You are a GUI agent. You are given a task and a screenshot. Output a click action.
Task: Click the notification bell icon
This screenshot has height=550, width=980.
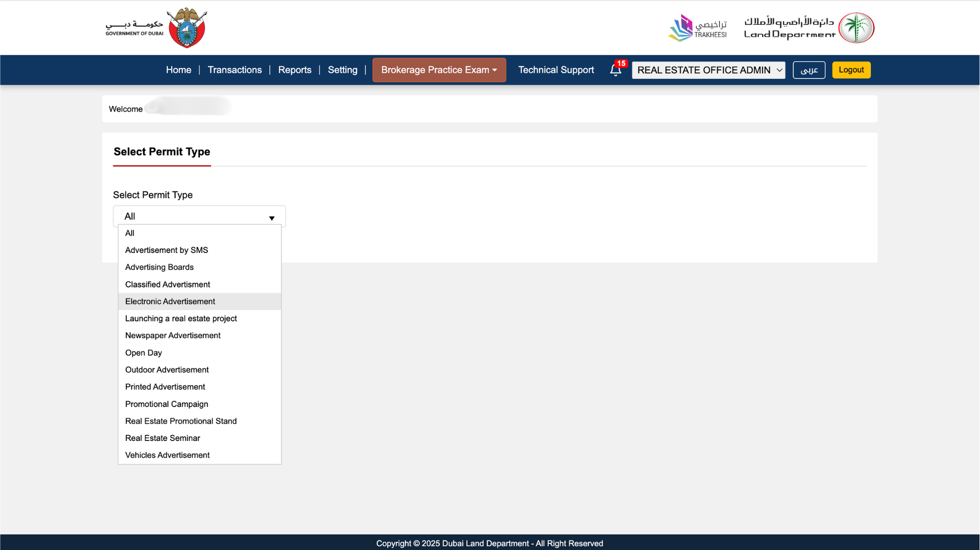(x=615, y=70)
